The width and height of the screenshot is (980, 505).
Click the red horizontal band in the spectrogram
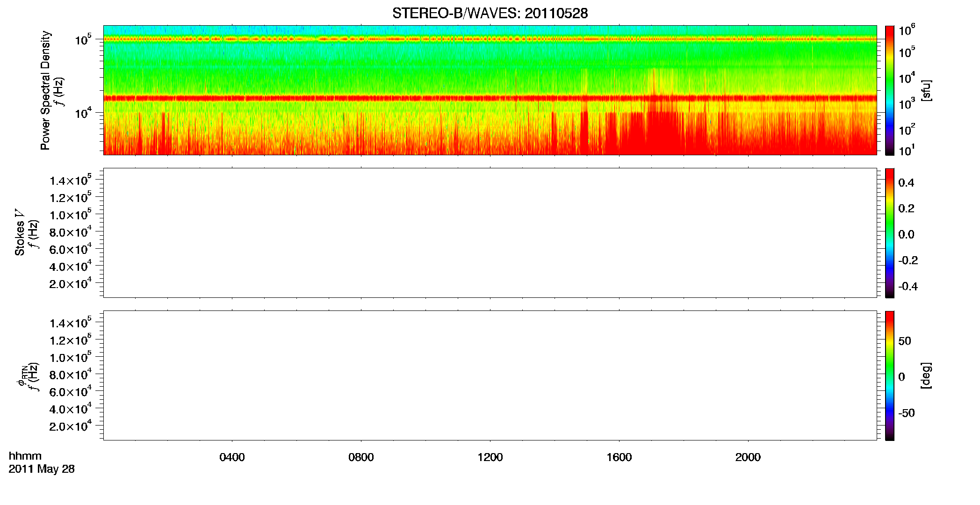coord(490,98)
